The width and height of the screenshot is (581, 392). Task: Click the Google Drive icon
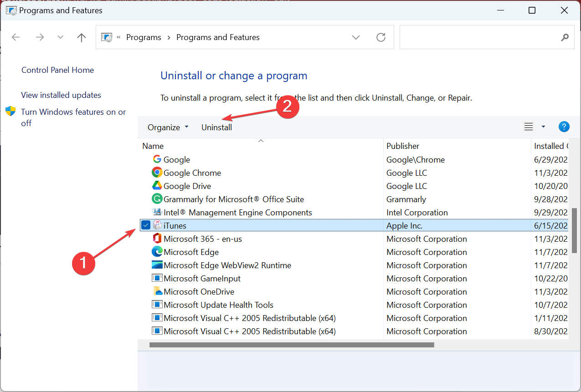click(x=157, y=186)
